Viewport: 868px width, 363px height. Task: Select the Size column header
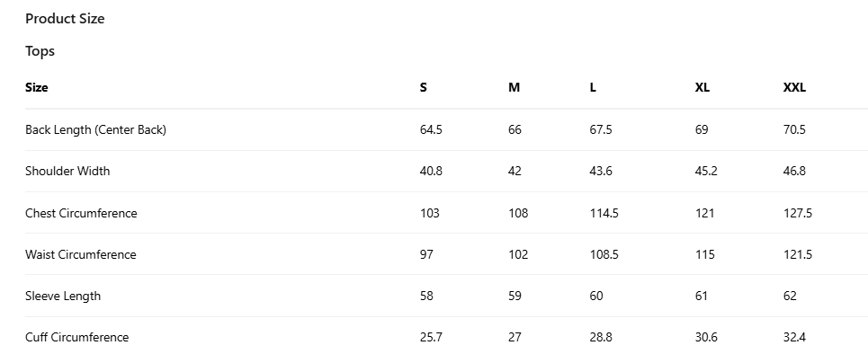pos(37,87)
